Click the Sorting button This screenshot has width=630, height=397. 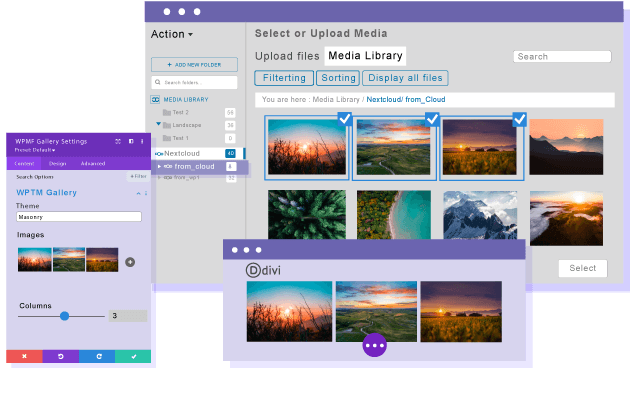[x=338, y=78]
